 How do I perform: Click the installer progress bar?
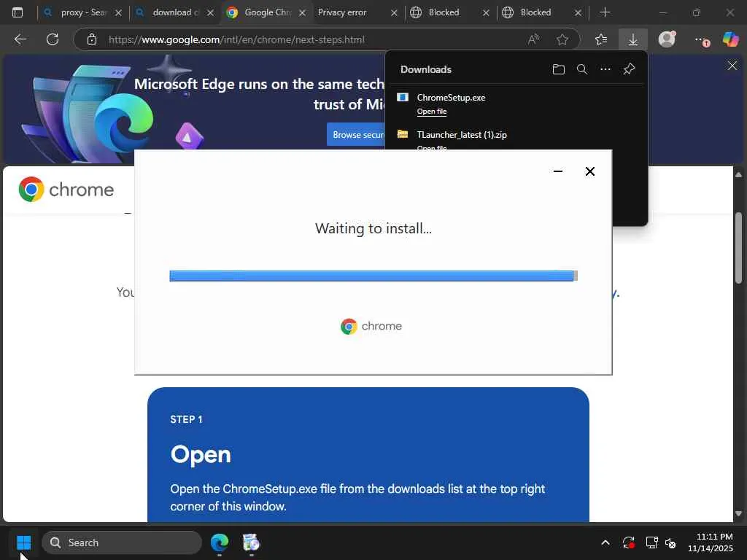point(373,276)
